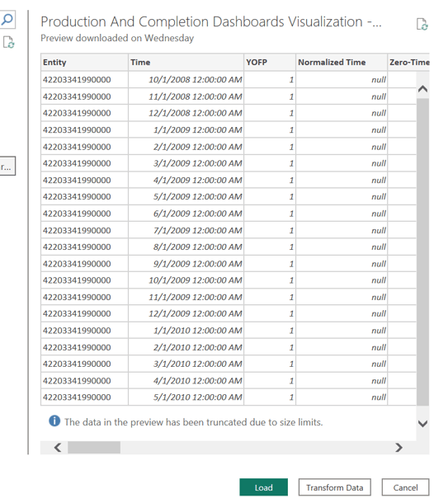The image size is (448, 498).
Task: Click the horizontal scrollbar's right arrow
Action: (398, 448)
